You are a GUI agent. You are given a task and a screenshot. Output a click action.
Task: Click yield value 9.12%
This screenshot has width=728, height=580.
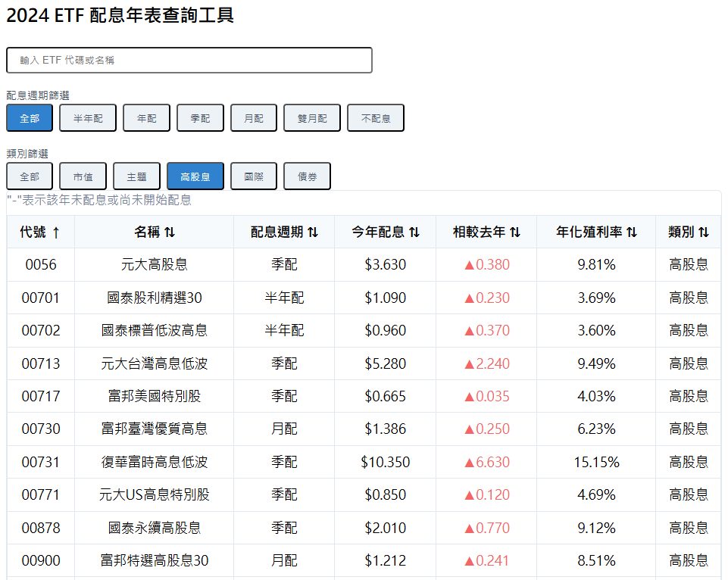coord(596,528)
